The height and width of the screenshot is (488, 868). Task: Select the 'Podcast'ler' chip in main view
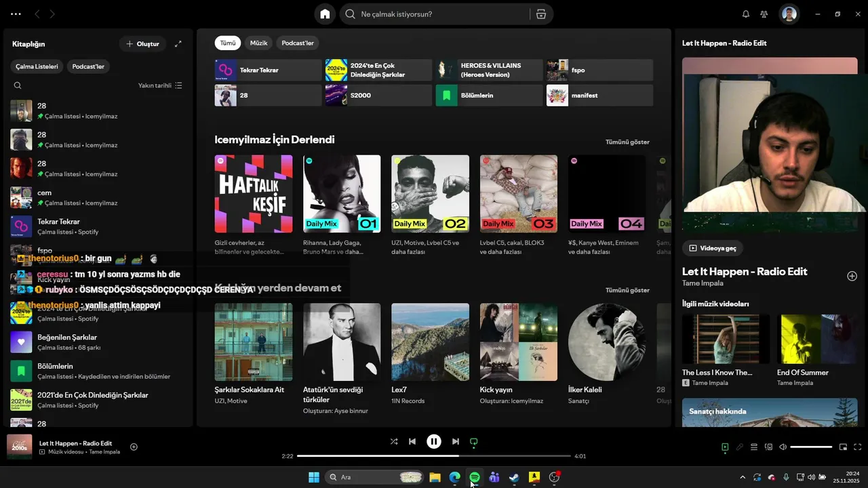[x=298, y=43]
